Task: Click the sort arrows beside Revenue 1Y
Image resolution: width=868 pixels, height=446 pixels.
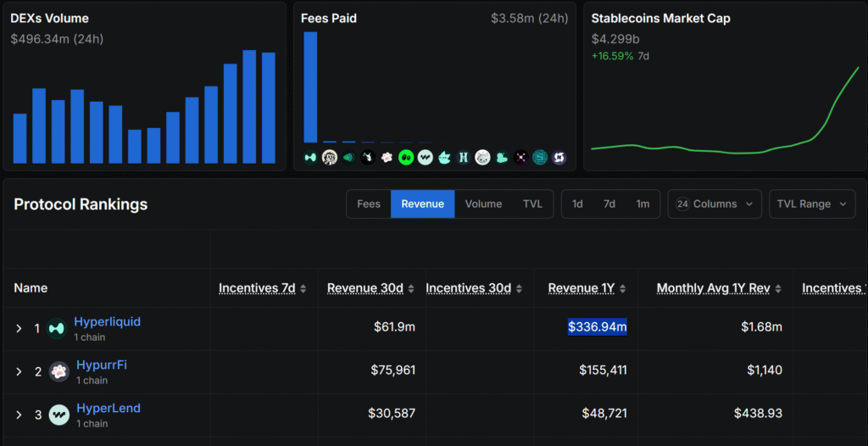Action: [623, 289]
